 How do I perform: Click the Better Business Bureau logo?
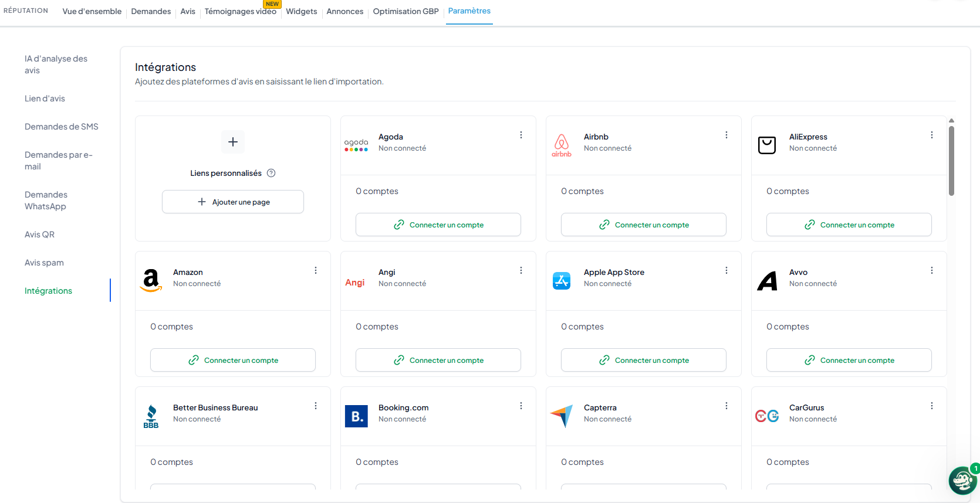tap(151, 416)
